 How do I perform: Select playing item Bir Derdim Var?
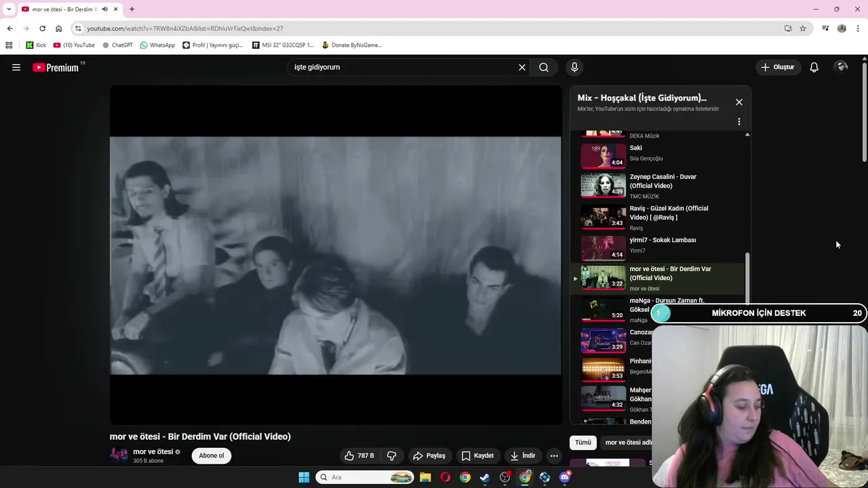tap(658, 279)
